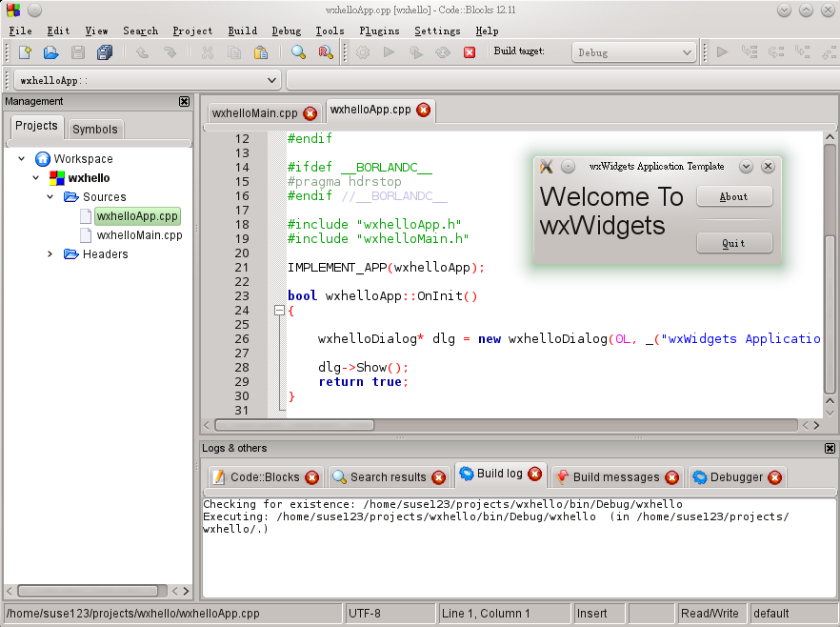Click the Save file toolbar icon
This screenshot has height=627, width=840.
tap(78, 52)
